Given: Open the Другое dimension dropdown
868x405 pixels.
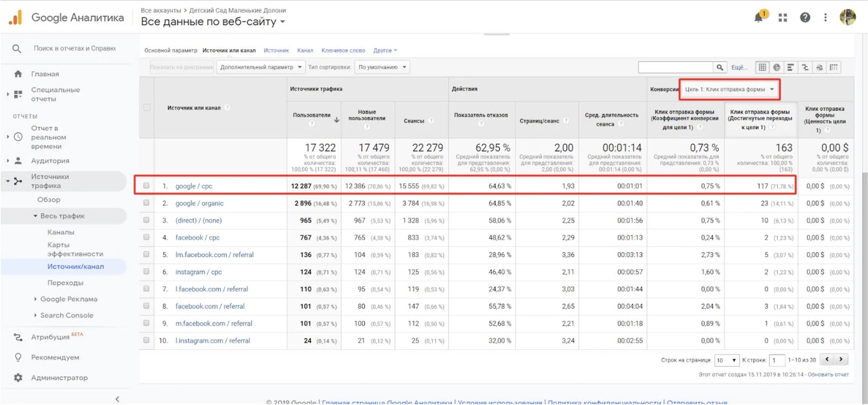Looking at the screenshot, I should (x=385, y=50).
